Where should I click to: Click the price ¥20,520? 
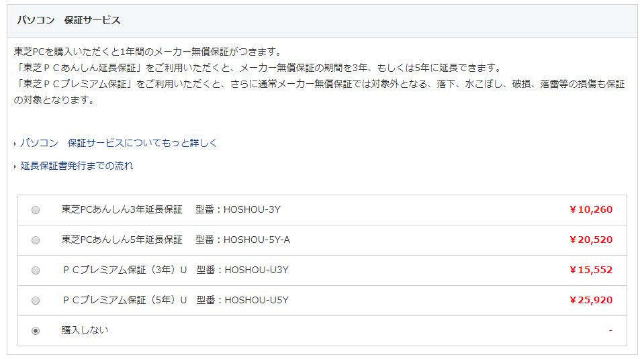[x=591, y=240]
